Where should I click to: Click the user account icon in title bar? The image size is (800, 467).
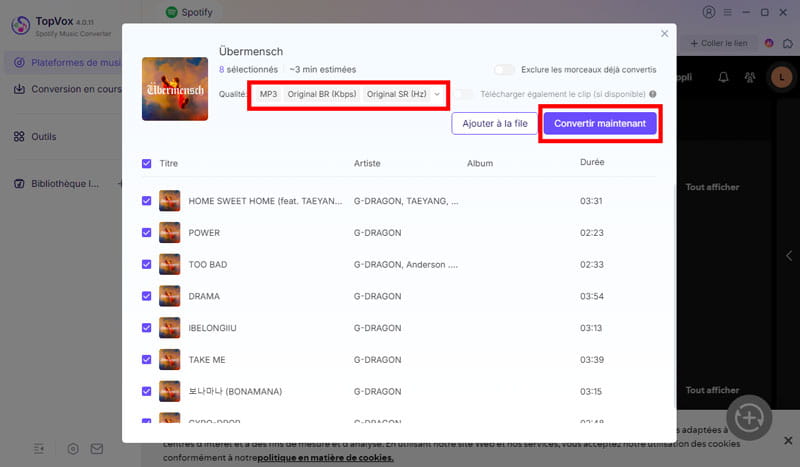pos(709,12)
